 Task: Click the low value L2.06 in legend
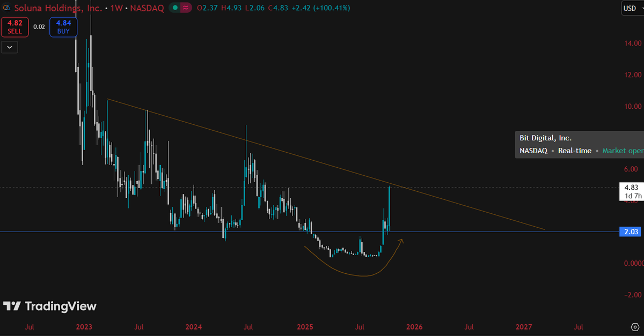tap(254, 8)
